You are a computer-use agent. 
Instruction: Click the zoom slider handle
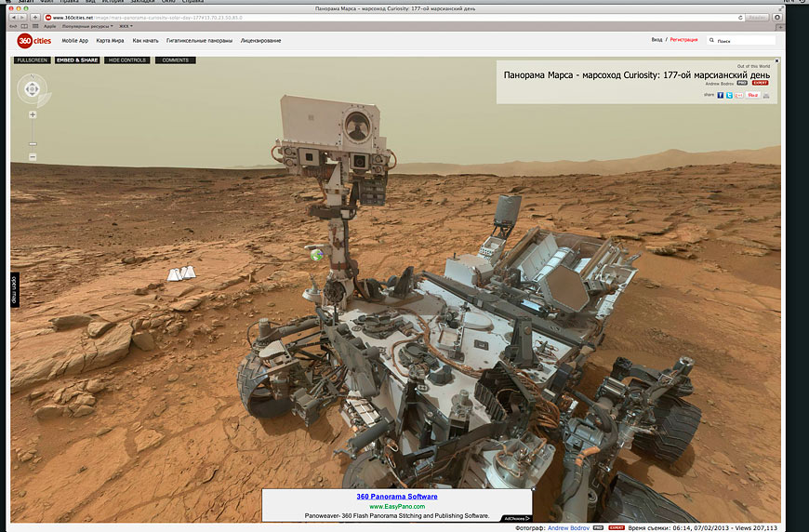(33, 144)
